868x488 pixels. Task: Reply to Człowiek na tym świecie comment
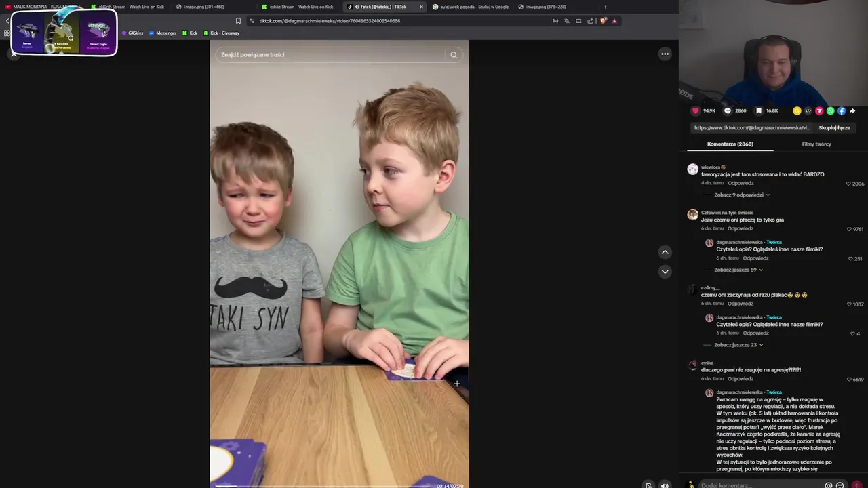click(x=741, y=228)
